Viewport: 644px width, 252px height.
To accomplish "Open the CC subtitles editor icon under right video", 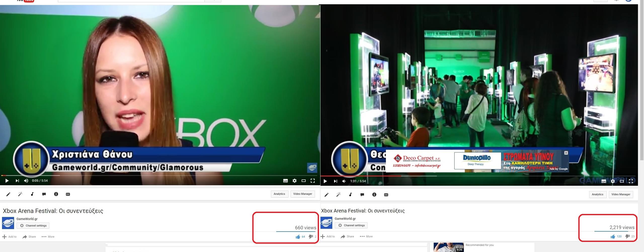I will point(386,195).
